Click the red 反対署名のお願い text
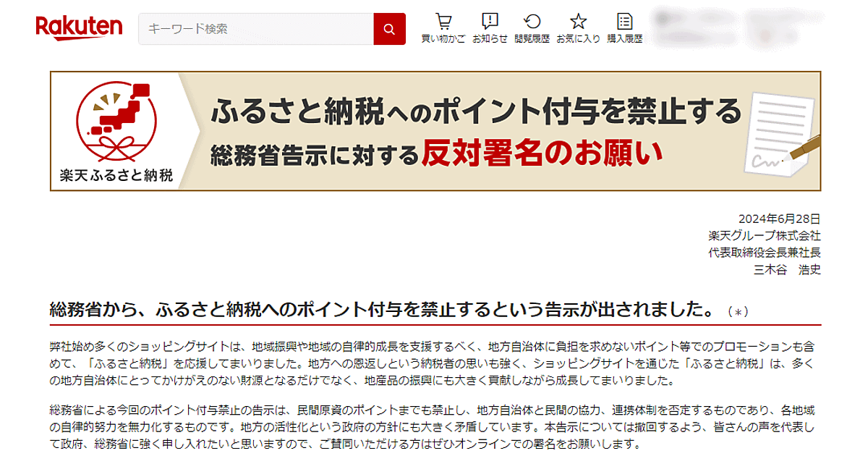The width and height of the screenshot is (868, 456). pyautogui.click(x=542, y=153)
